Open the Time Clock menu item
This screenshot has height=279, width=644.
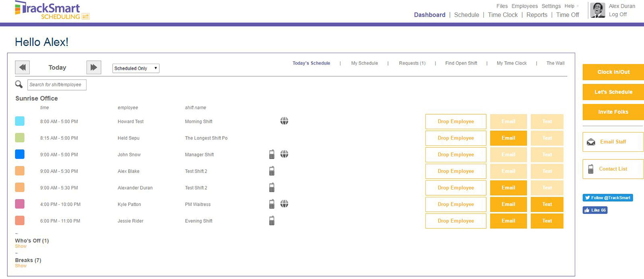pos(503,15)
